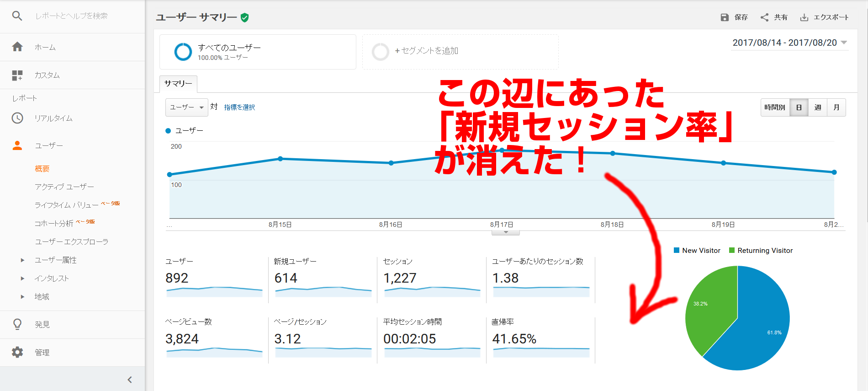The width and height of the screenshot is (868, 391).
Task: Open the date range picker dropdown
Action: 789,43
